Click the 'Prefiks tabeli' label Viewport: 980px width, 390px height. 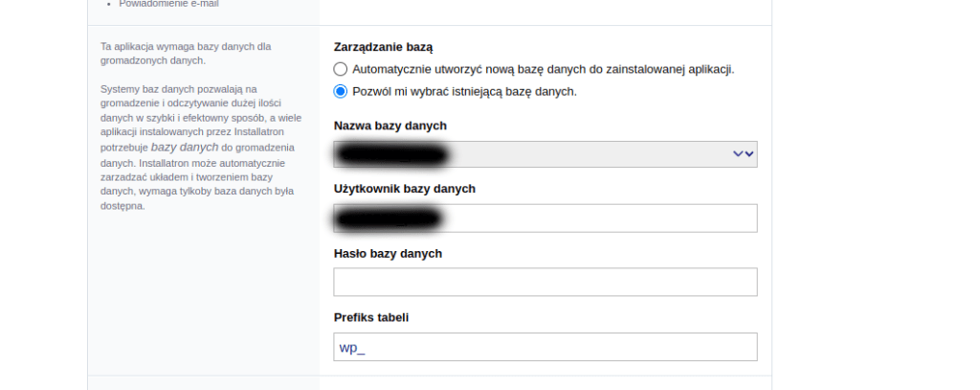click(x=370, y=317)
